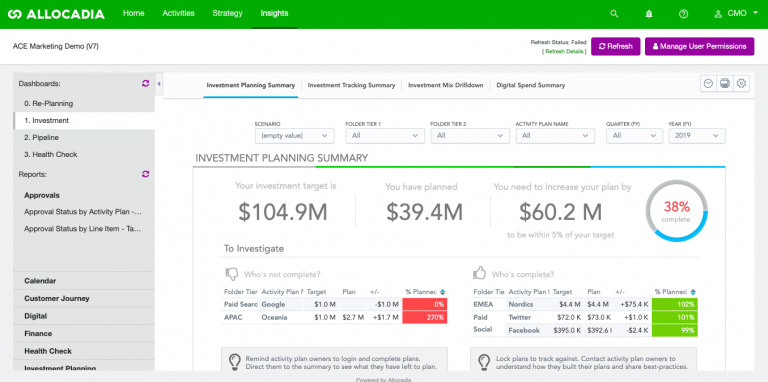The width and height of the screenshot is (768, 382).
Task: Refresh the Dashboards list with purple icon
Action: click(145, 83)
